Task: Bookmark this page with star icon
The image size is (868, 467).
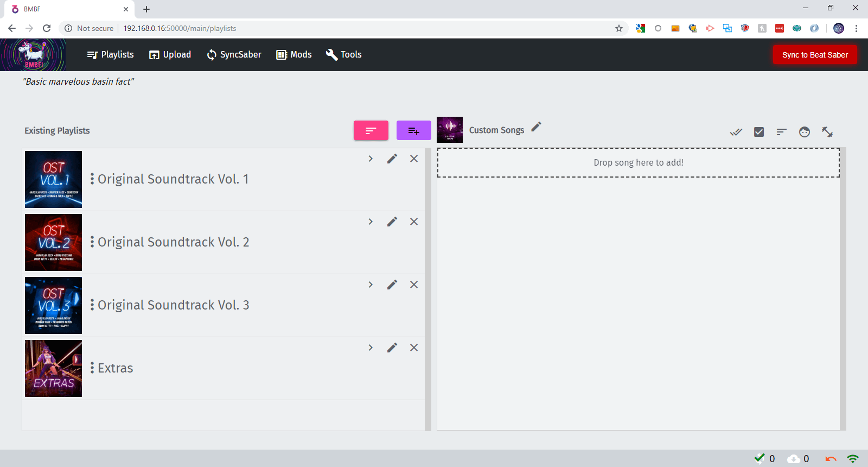Action: pyautogui.click(x=619, y=28)
